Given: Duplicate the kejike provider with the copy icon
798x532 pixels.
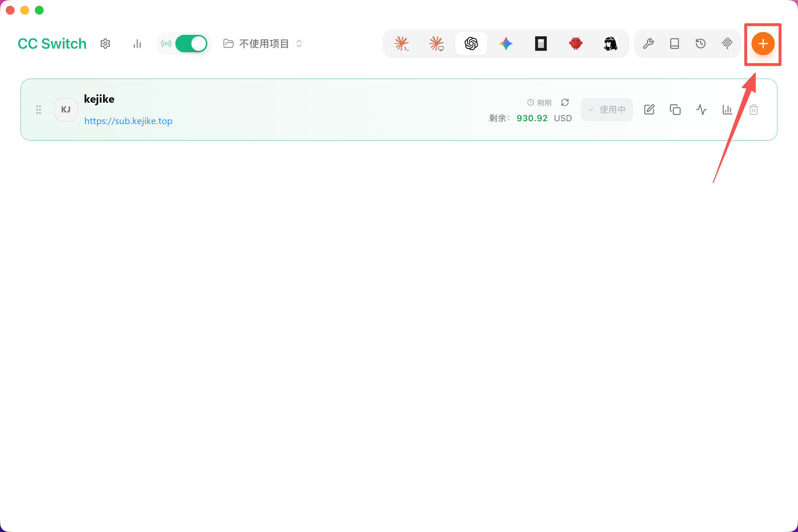Looking at the screenshot, I should (x=675, y=110).
